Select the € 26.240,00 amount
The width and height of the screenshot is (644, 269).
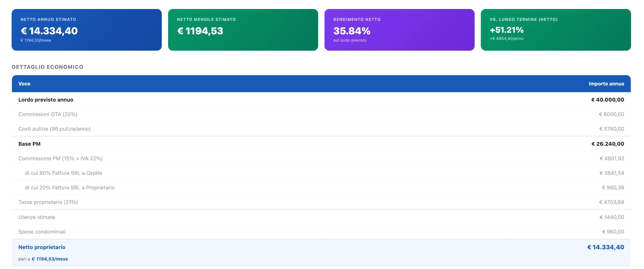608,144
